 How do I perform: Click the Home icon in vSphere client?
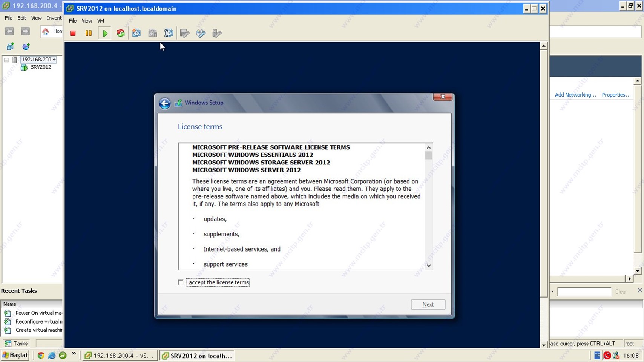pos(46,31)
